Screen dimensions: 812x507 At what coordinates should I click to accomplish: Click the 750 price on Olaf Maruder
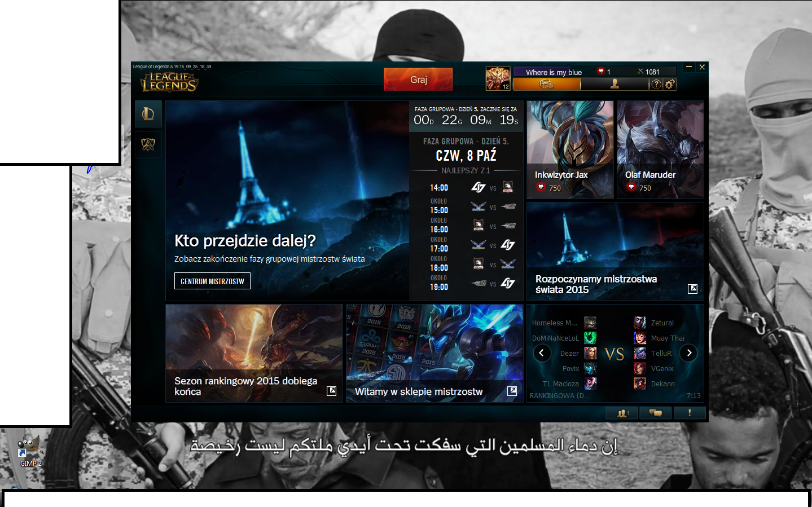(x=645, y=188)
